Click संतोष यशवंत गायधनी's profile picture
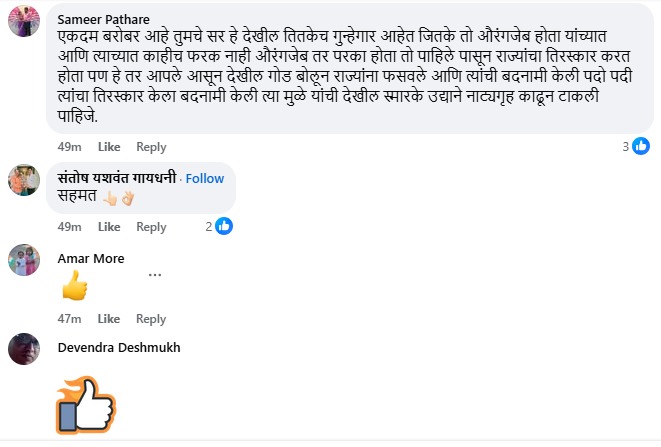Screen dimensions: 661x447 (x=24, y=179)
